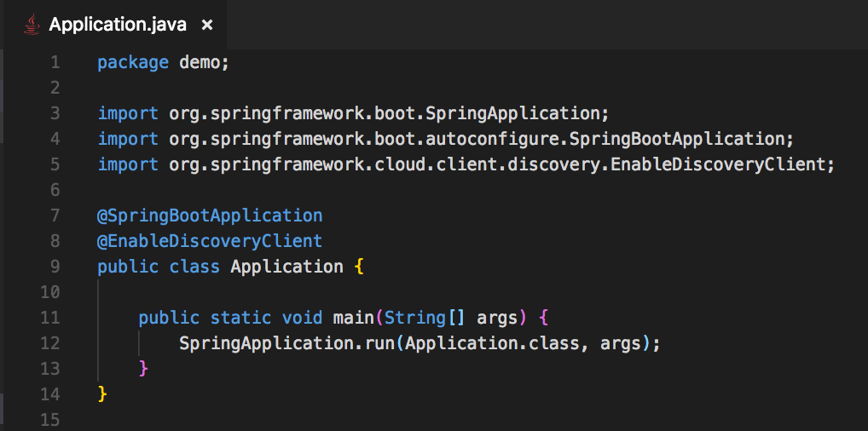Click the @SpringBootApplication annotation on line 7

coord(210,215)
